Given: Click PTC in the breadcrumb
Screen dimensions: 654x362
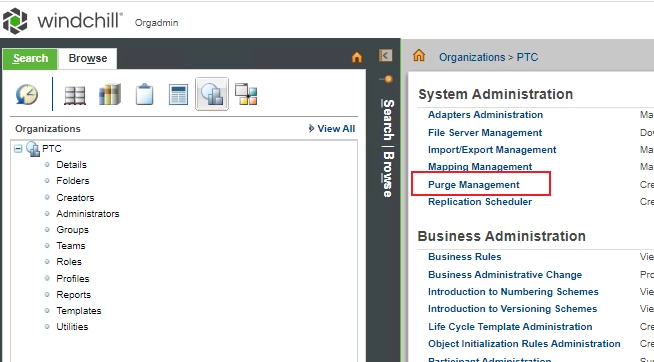Looking at the screenshot, I should click(527, 57).
